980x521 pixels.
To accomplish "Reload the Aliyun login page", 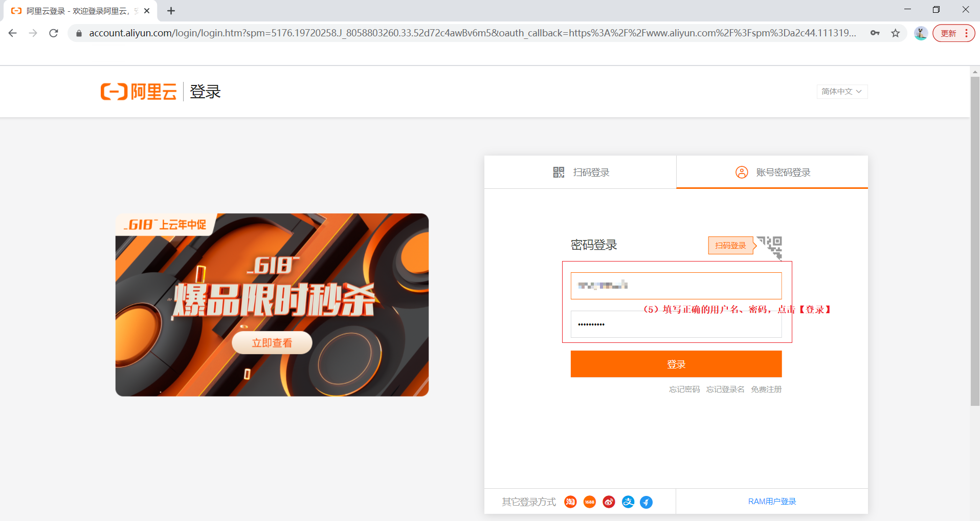I will pyautogui.click(x=54, y=33).
